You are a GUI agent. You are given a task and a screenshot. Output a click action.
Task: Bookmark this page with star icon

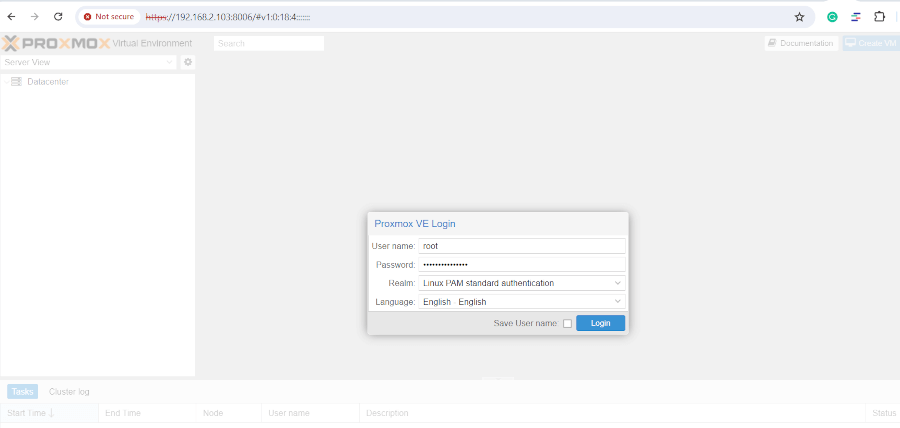point(799,17)
